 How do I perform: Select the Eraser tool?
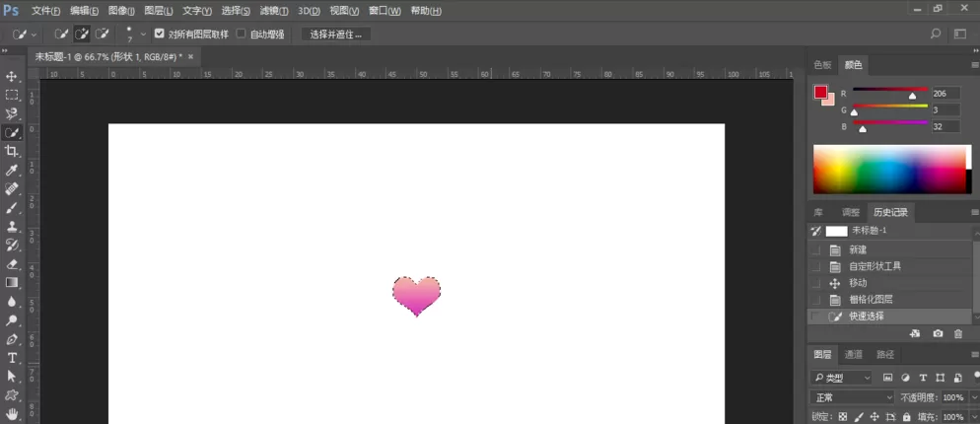(11, 264)
